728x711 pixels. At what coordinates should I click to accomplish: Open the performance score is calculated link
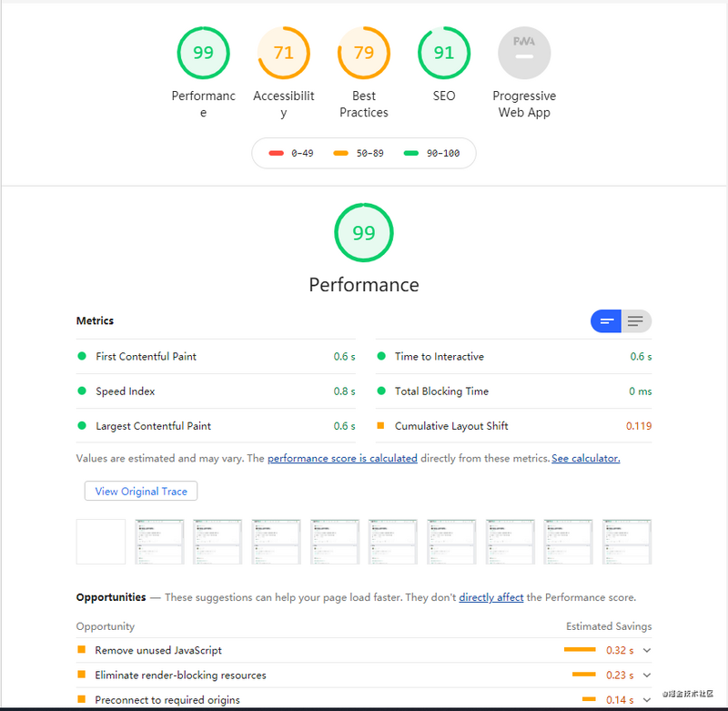point(342,458)
